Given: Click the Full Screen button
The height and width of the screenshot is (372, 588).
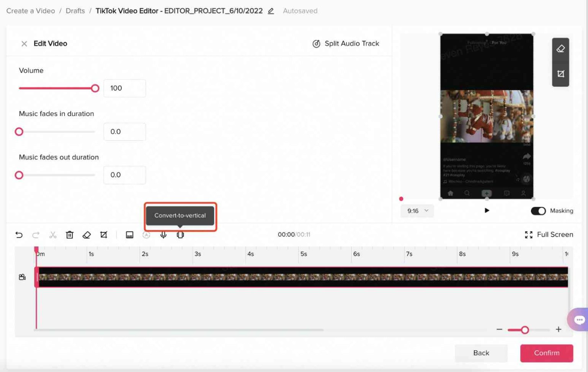Looking at the screenshot, I should 549,235.
